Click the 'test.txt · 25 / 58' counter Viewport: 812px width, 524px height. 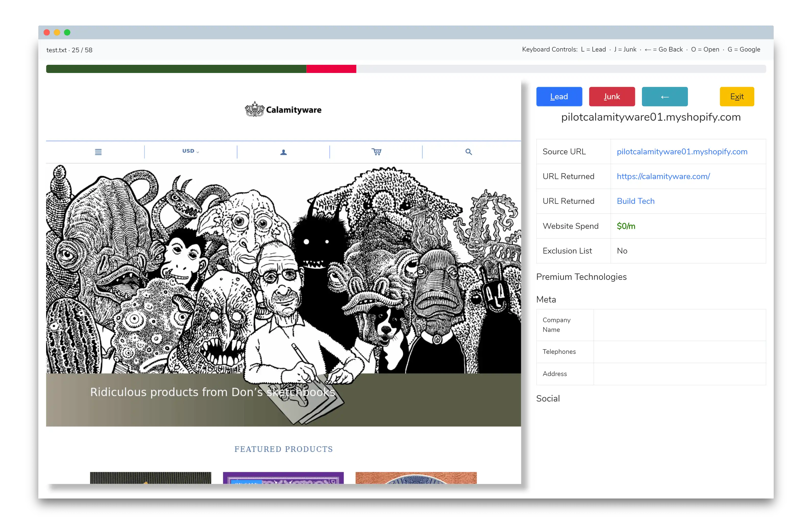(x=69, y=50)
